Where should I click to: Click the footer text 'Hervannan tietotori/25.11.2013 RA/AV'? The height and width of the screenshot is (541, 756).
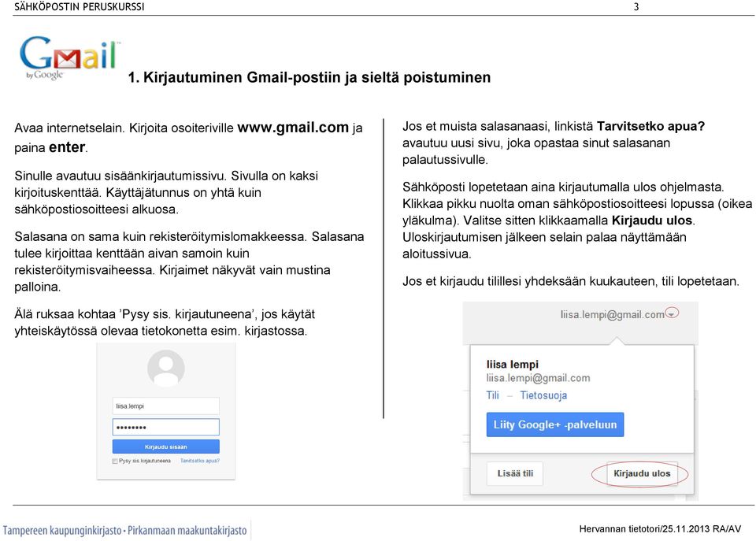[x=660, y=529]
